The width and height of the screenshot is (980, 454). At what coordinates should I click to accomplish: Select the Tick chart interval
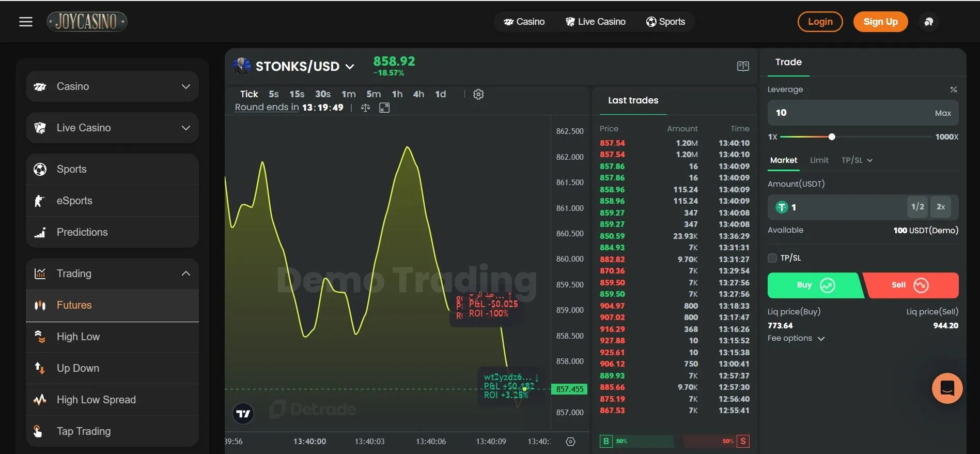[x=249, y=94]
